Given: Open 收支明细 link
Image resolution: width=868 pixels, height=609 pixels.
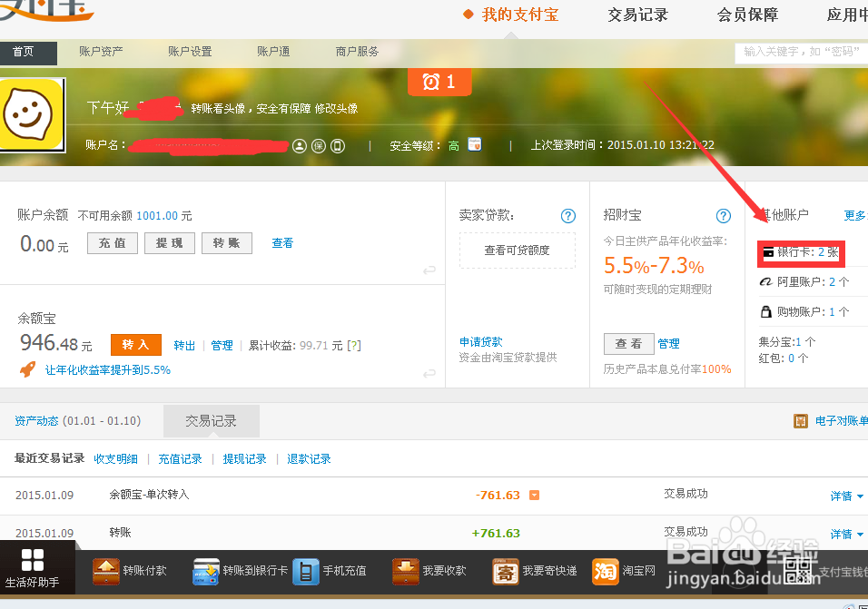Looking at the screenshot, I should [x=115, y=459].
